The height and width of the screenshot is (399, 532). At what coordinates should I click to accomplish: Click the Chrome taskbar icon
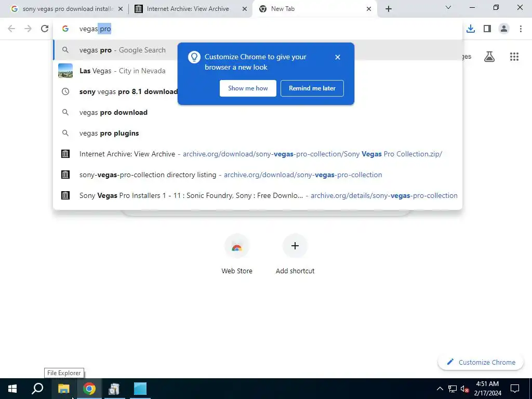(89, 389)
